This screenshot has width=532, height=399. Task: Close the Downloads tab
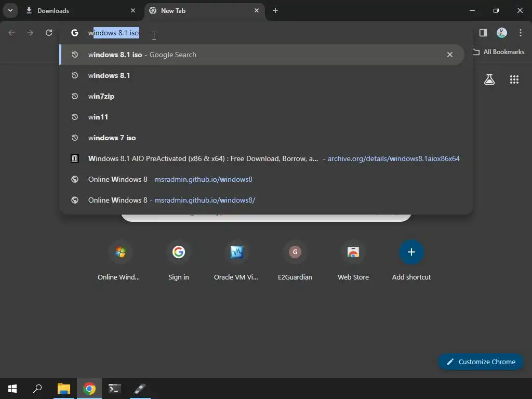pyautogui.click(x=133, y=10)
